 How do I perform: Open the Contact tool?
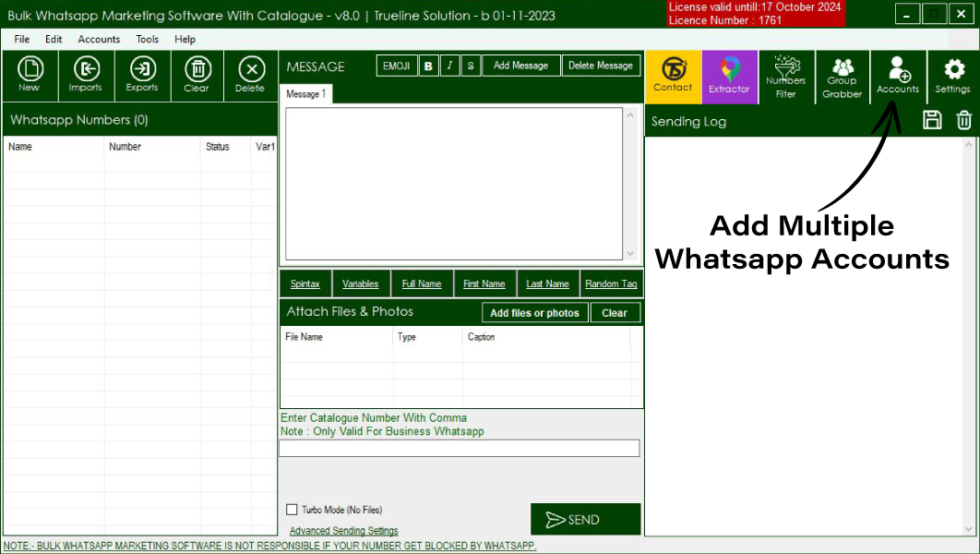(x=673, y=77)
